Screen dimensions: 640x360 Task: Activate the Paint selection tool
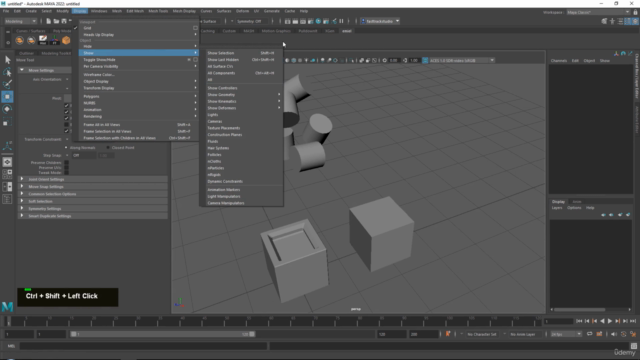[x=7, y=84]
